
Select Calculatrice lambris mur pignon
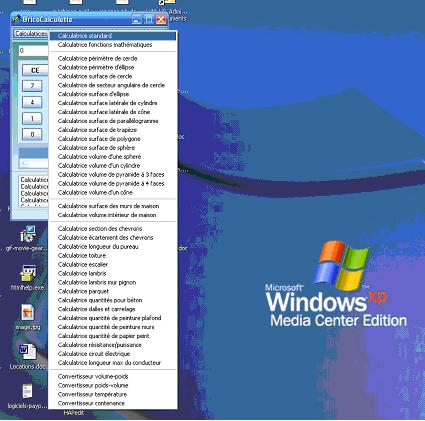click(x=113, y=282)
